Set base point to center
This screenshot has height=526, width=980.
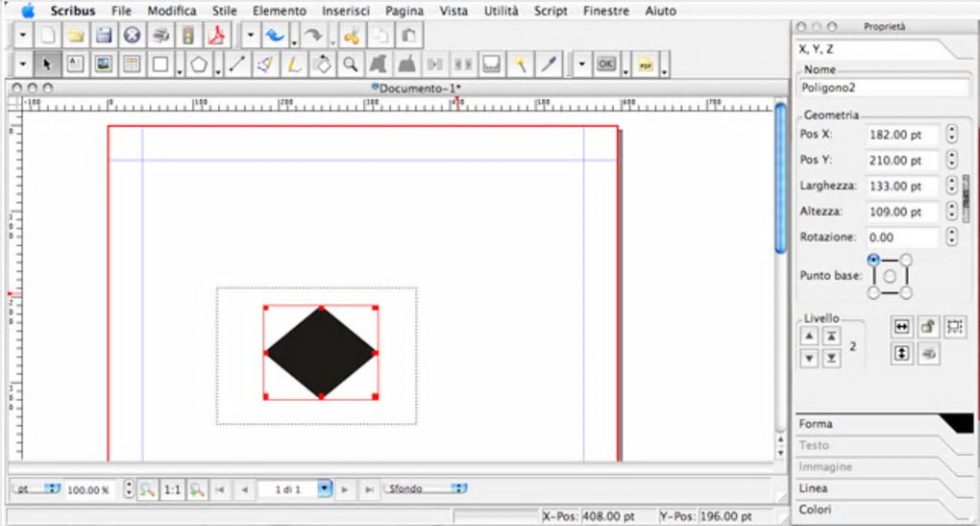[x=890, y=276]
